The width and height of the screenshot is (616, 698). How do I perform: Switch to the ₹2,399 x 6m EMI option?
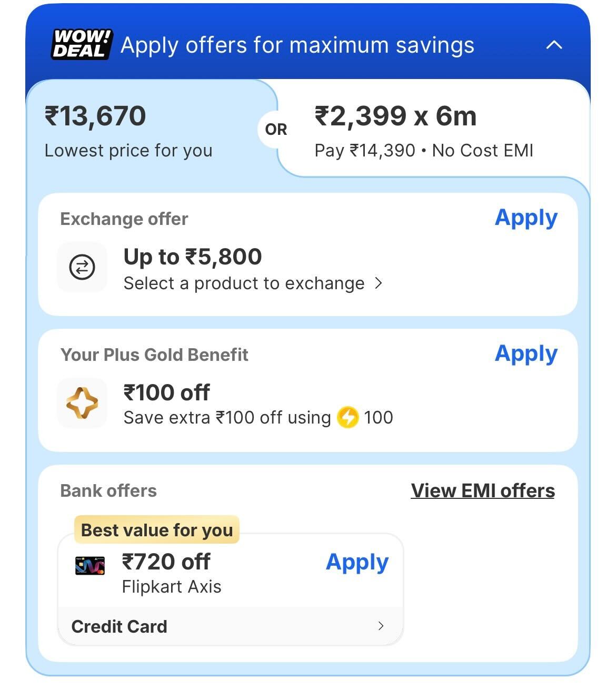(x=424, y=130)
